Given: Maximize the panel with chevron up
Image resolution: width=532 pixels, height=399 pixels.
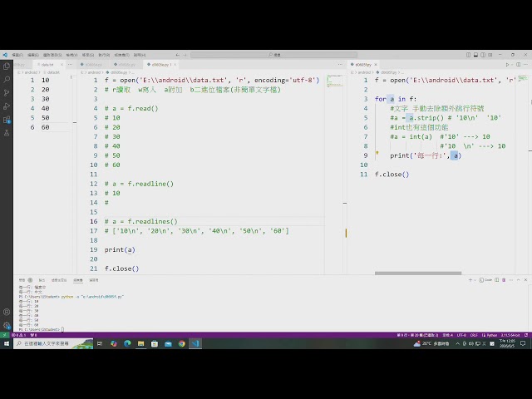Looking at the screenshot, I should 519,280.
